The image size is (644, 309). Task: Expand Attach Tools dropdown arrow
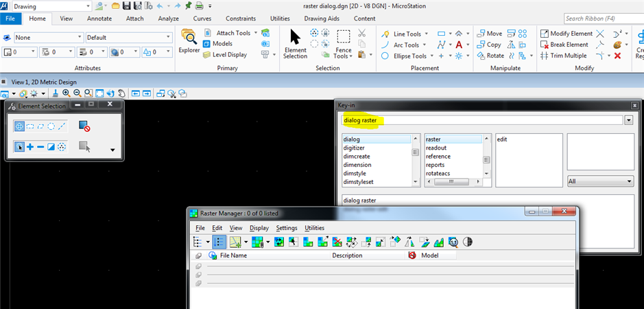256,32
